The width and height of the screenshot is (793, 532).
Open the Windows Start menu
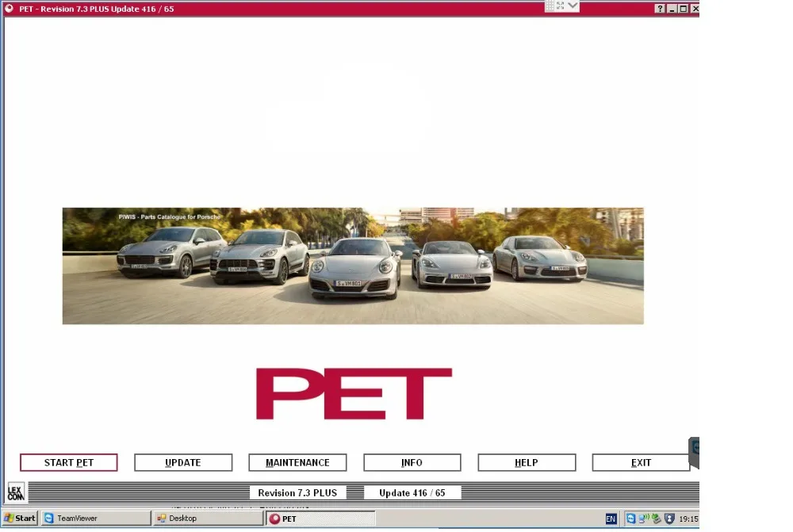coord(20,518)
